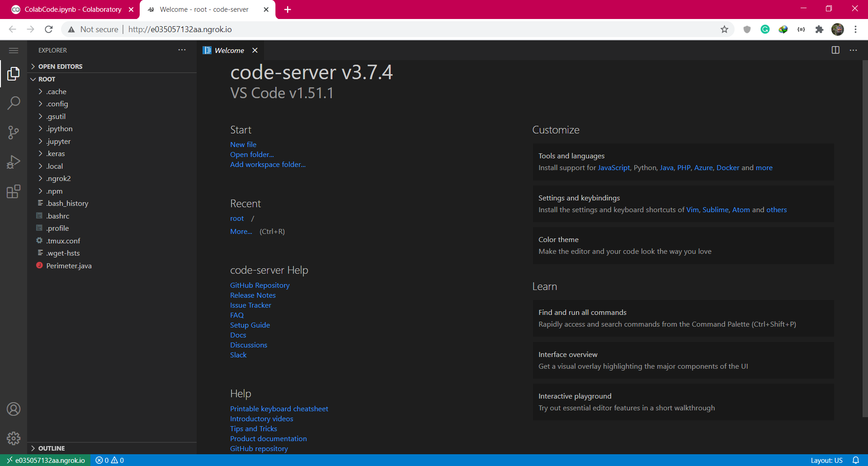The height and width of the screenshot is (466, 868).
Task: Expand the OUTLINE section
Action: (52, 448)
